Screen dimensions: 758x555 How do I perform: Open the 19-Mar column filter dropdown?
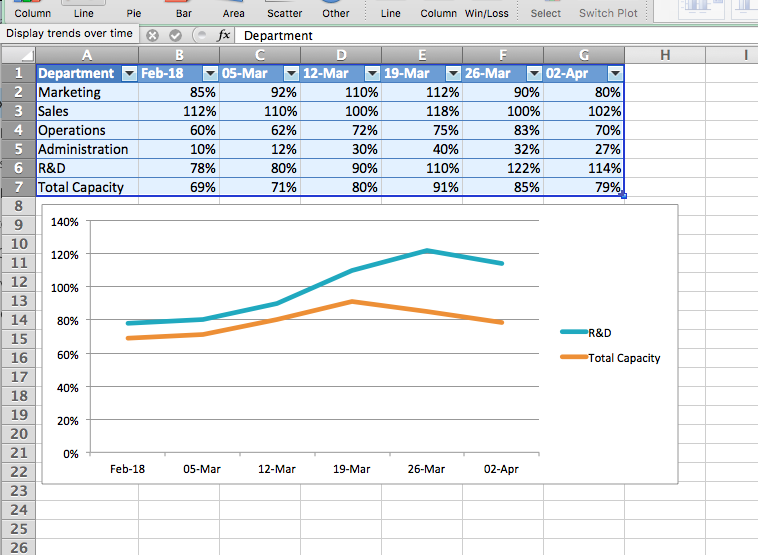coord(453,73)
